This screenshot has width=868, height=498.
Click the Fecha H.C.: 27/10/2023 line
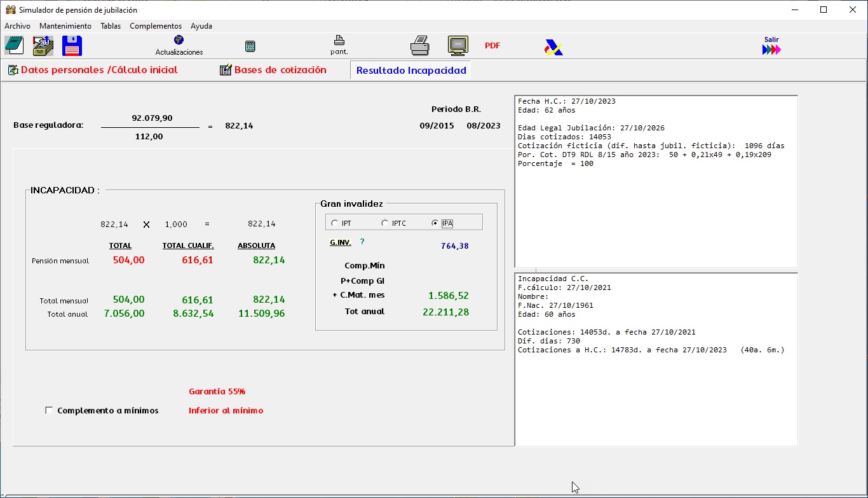tap(567, 101)
